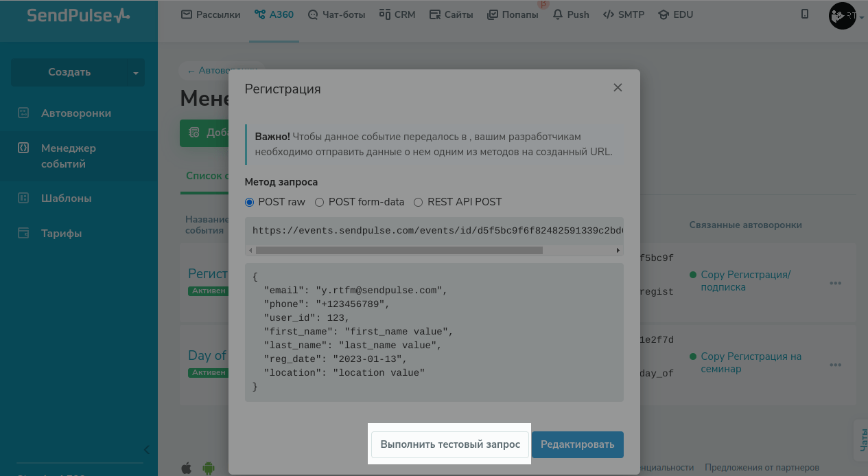Close the Регистрация dialog with X
Screen dimensions: 868x476
point(618,88)
